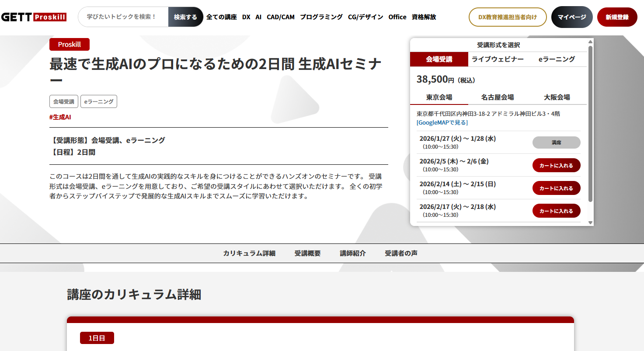Click the GETT Proskill logo

34,17
